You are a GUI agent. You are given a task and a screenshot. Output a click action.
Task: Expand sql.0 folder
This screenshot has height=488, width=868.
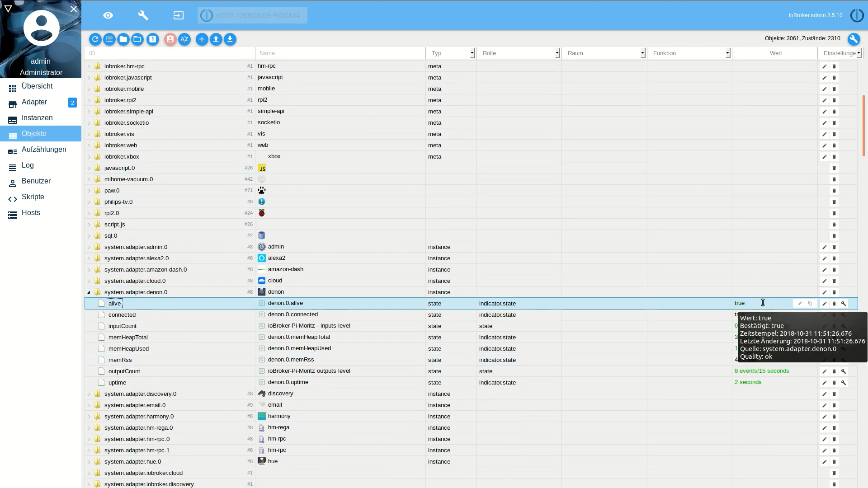coord(89,236)
